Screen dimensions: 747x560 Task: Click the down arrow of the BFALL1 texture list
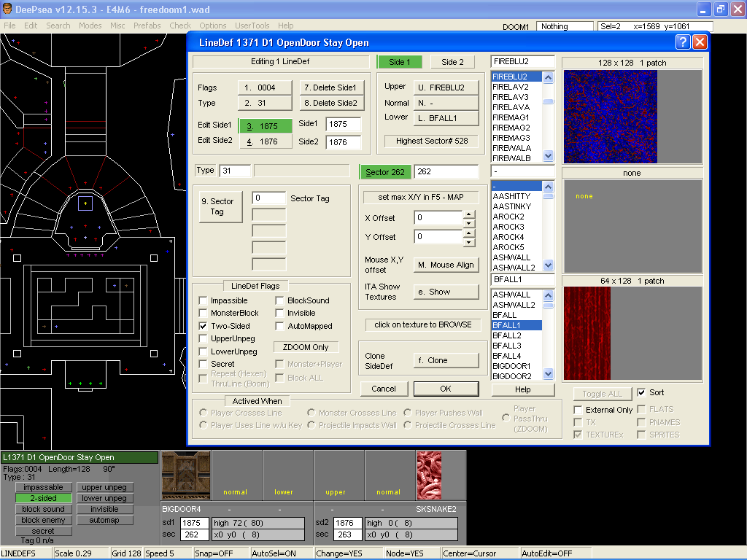click(549, 374)
